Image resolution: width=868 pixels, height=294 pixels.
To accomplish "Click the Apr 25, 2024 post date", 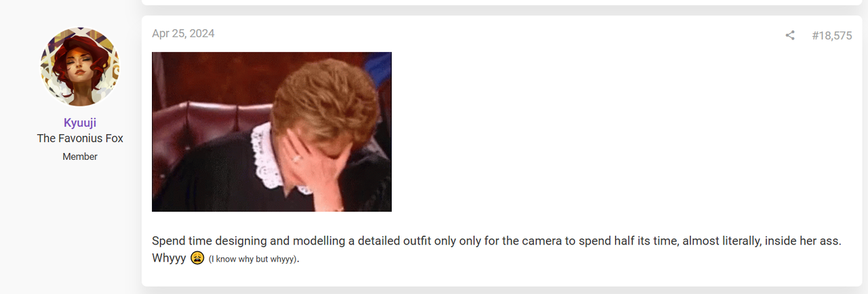I will click(x=183, y=33).
